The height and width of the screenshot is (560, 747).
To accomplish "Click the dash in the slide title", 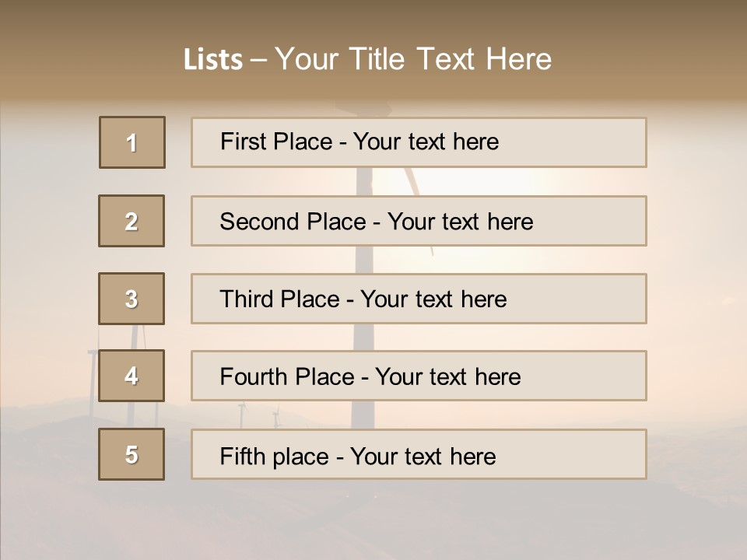I will click(x=258, y=61).
